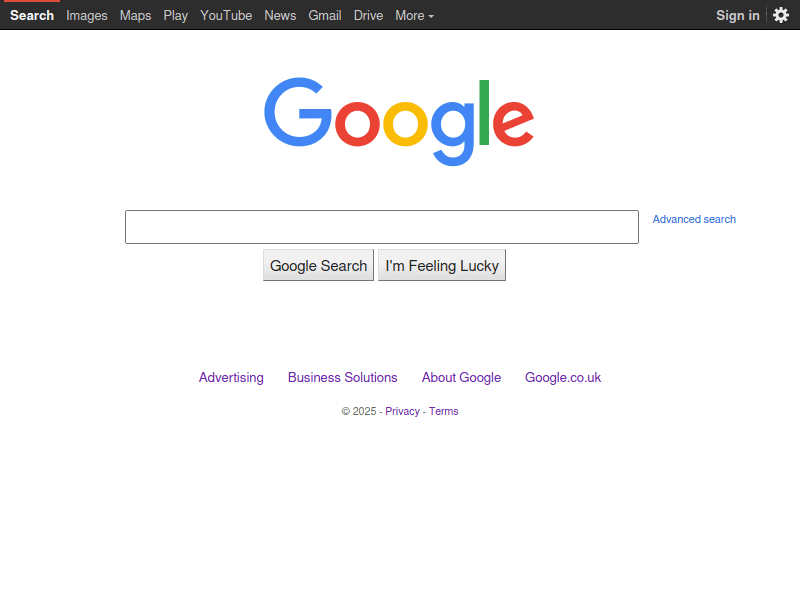
Task: Open News in the navigation bar
Action: point(280,15)
